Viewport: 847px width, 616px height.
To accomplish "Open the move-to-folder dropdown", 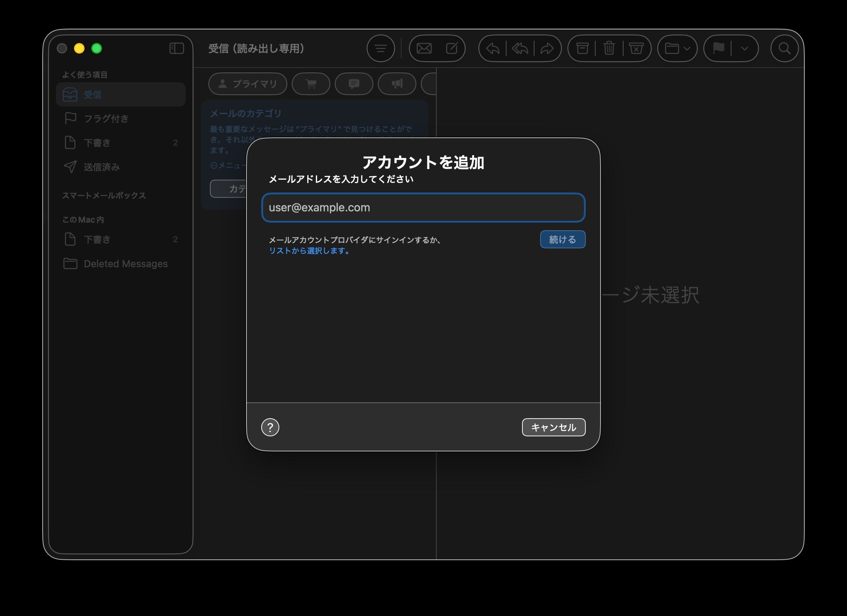I will [x=677, y=48].
